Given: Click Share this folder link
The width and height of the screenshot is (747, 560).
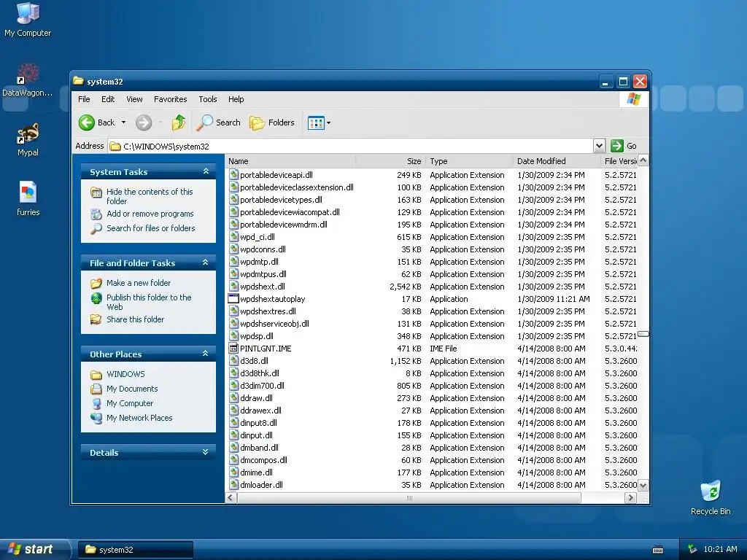Looking at the screenshot, I should pos(135,319).
